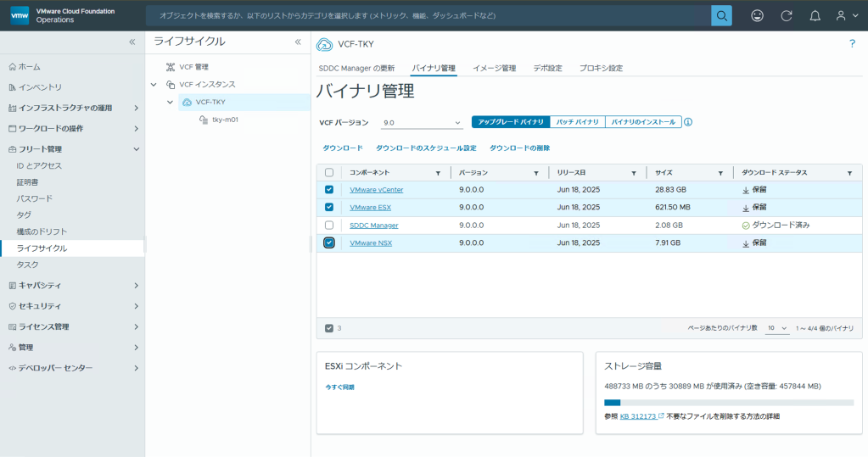This screenshot has height=457, width=868.
Task: Click the help question mark icon
Action: (852, 43)
